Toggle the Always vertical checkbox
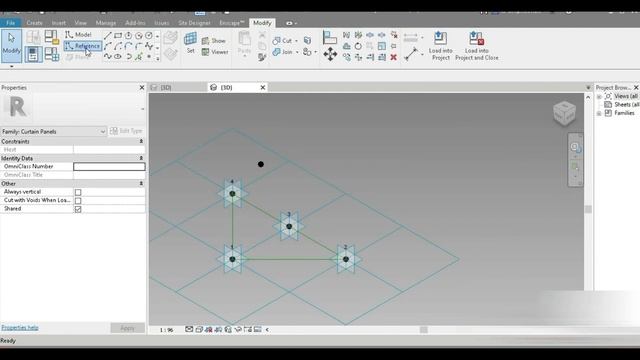This screenshot has width=640, height=360. pos(78,192)
